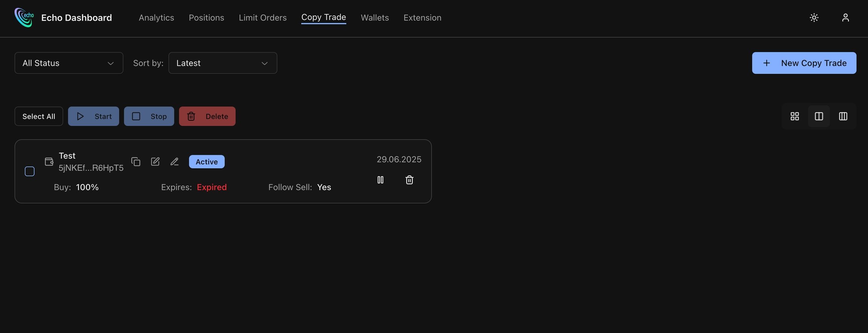Pause the Test copy trade

[381, 180]
